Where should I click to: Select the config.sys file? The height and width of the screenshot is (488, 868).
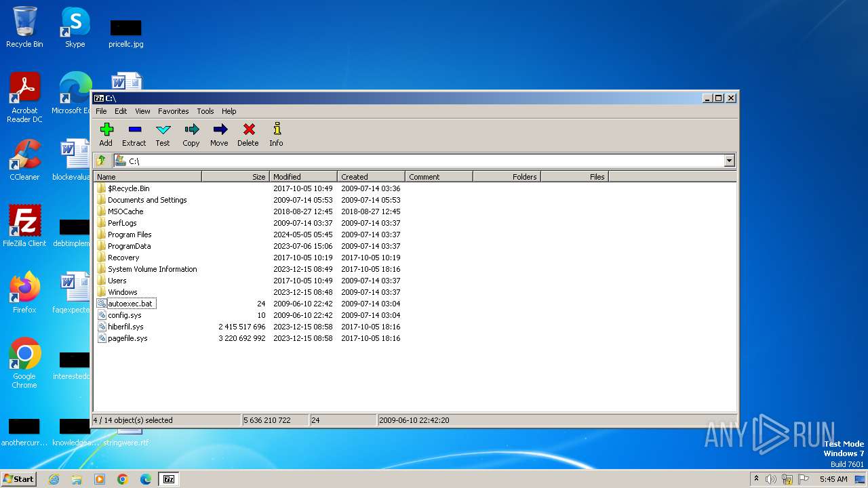pyautogui.click(x=124, y=315)
